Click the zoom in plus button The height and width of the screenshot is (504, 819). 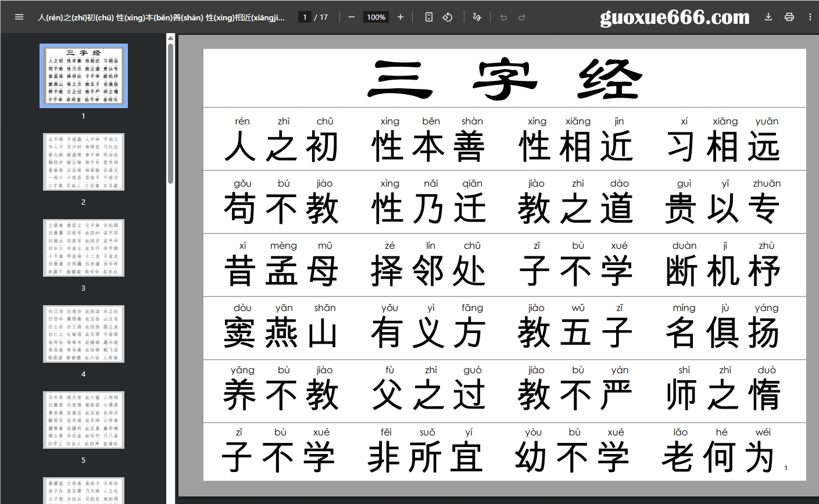click(400, 17)
